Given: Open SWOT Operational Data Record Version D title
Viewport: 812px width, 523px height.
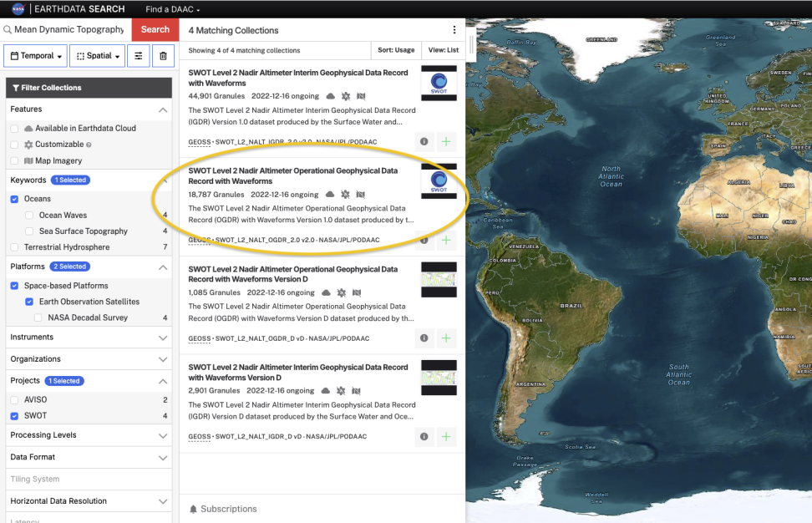Looking at the screenshot, I should tap(293, 274).
